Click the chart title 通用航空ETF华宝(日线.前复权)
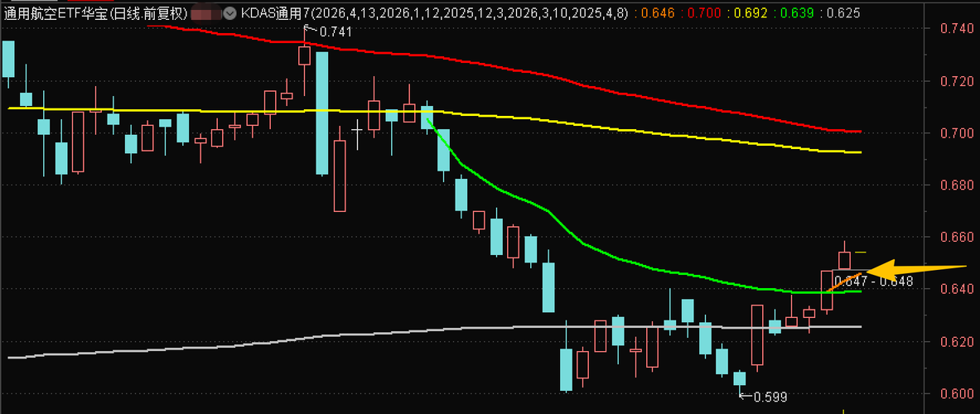The width and height of the screenshot is (980, 414). tap(95, 12)
